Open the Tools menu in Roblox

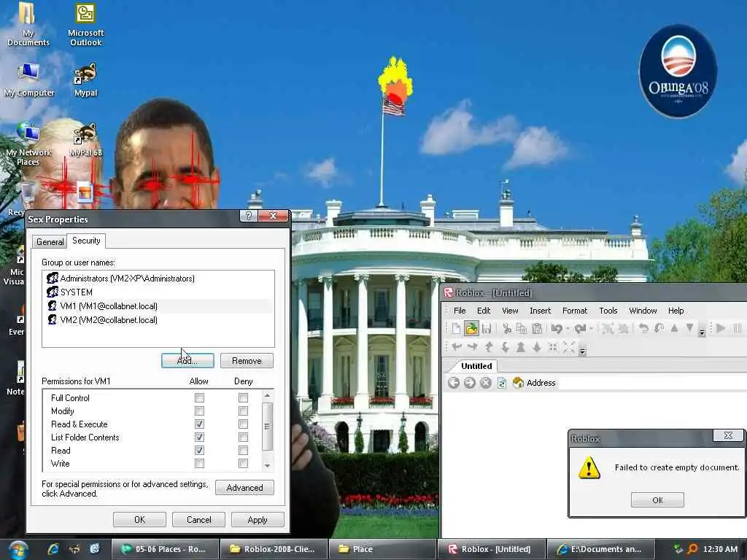(608, 311)
